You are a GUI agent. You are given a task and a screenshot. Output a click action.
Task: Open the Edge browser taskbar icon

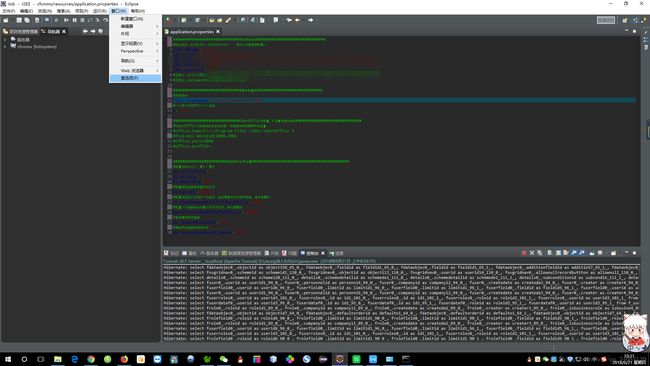tap(74, 359)
